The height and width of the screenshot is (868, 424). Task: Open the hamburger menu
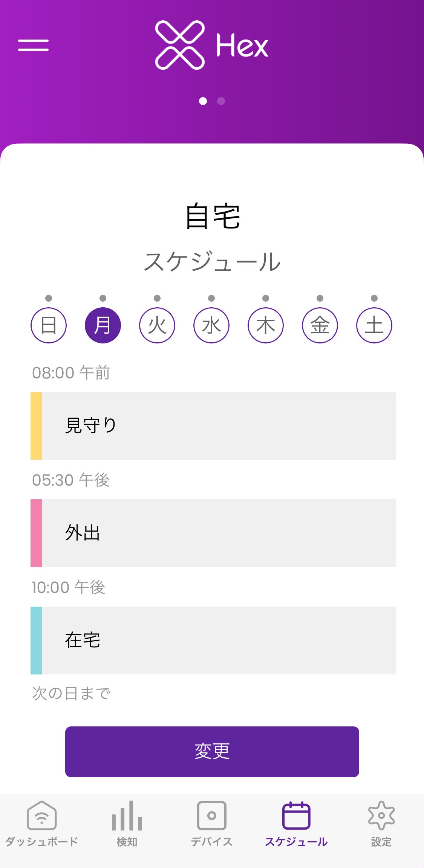pos(33,45)
